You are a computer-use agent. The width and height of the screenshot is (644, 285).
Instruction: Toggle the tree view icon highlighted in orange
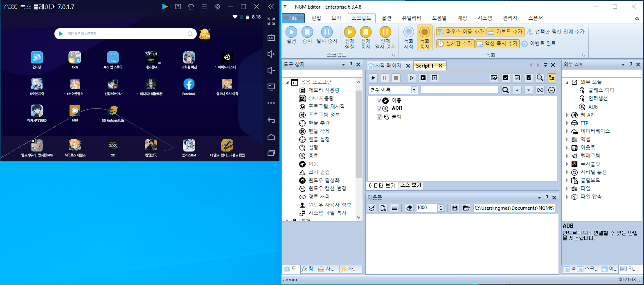coord(552,78)
